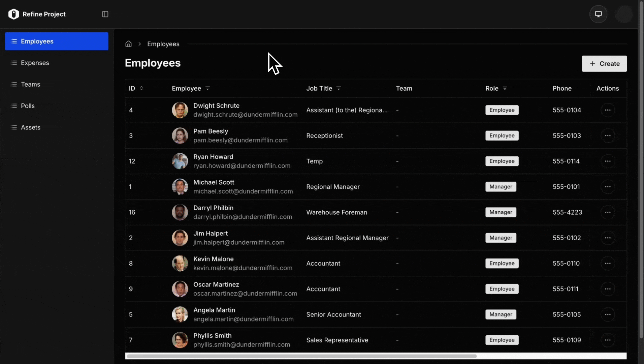Click the Refine Project logo icon
The width and height of the screenshot is (644, 364).
(x=14, y=14)
